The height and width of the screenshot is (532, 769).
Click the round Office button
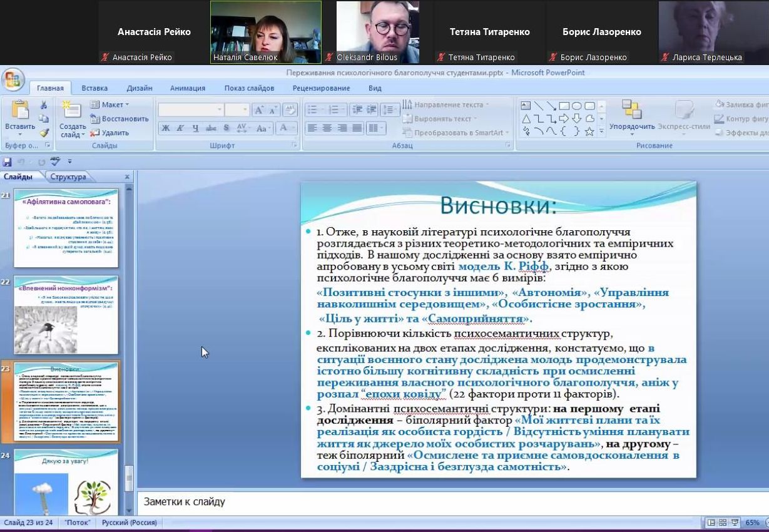[x=13, y=80]
